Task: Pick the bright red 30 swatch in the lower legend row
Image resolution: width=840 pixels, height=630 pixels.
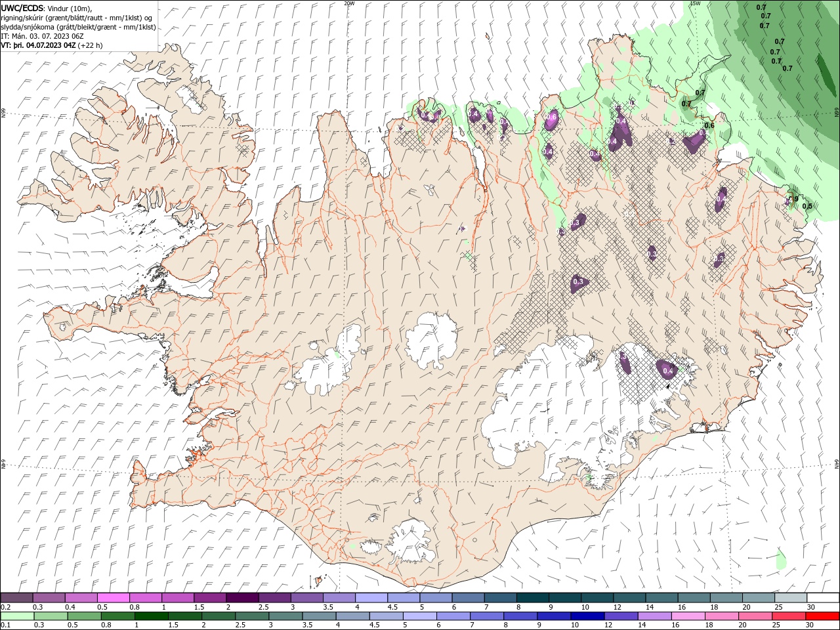Action: (x=823, y=616)
